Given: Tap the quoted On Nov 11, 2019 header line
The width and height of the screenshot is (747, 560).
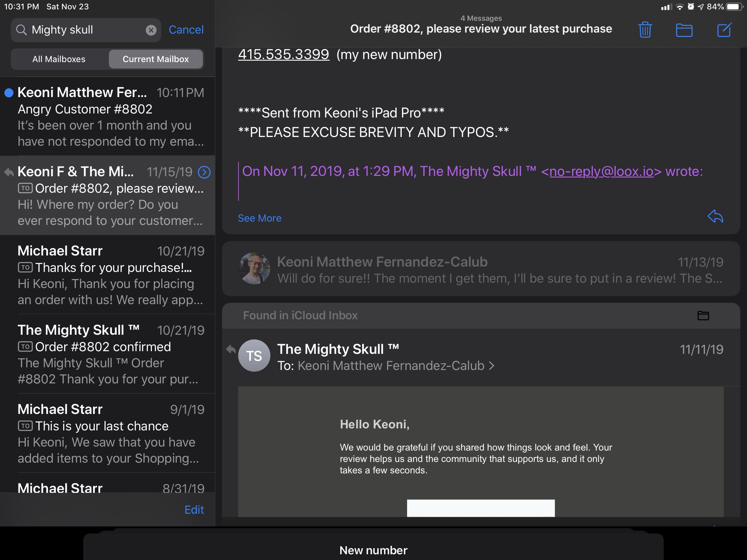Looking at the screenshot, I should [x=472, y=172].
